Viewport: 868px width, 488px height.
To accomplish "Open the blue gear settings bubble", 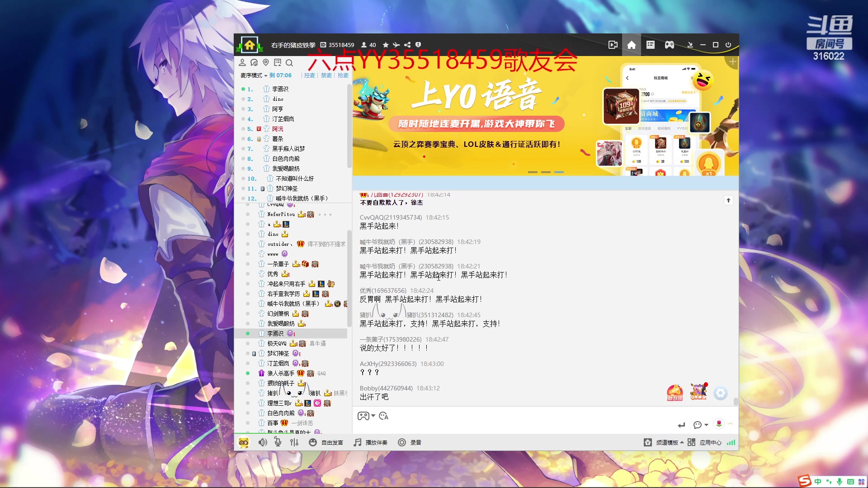I will [x=720, y=393].
